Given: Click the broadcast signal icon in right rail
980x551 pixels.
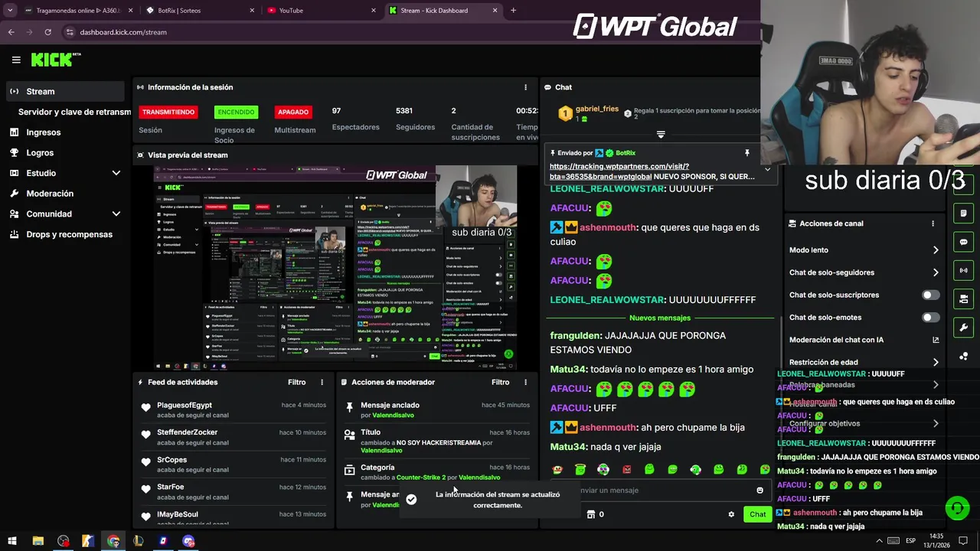Looking at the screenshot, I should (964, 270).
